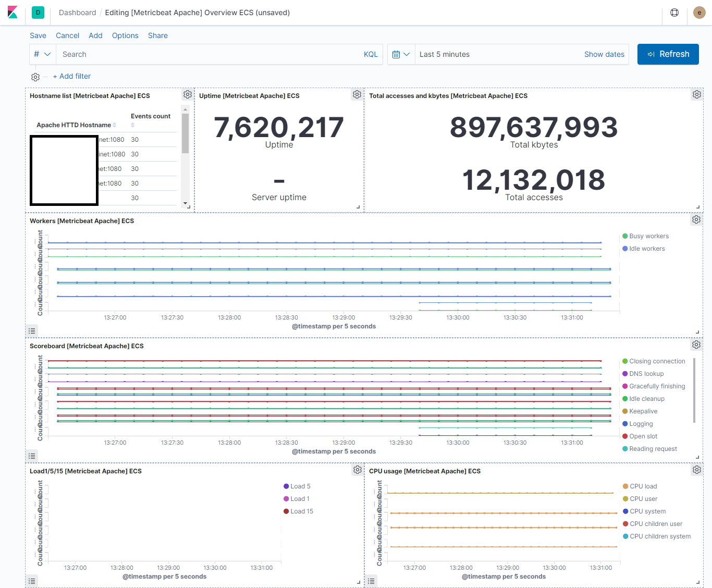
Task: Grab the Uptime panel resize handle
Action: (x=358, y=207)
